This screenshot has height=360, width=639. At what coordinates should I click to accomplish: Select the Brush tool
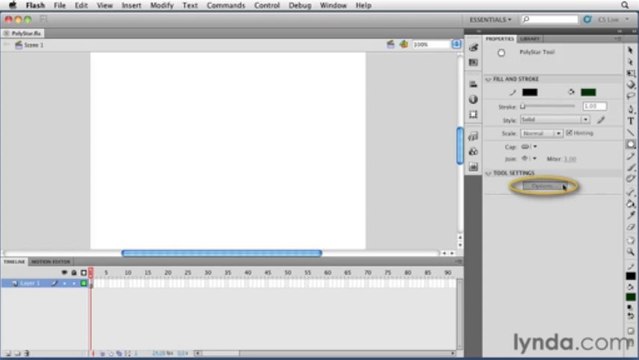[x=630, y=168]
